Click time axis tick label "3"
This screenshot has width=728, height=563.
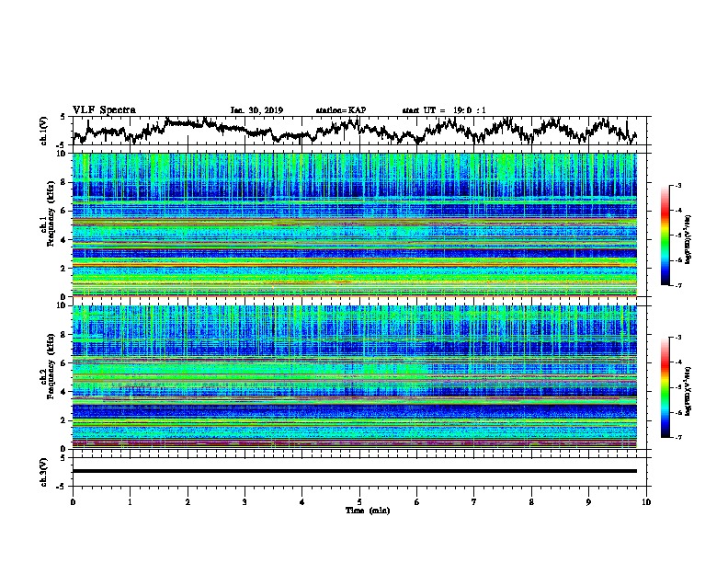[245, 502]
